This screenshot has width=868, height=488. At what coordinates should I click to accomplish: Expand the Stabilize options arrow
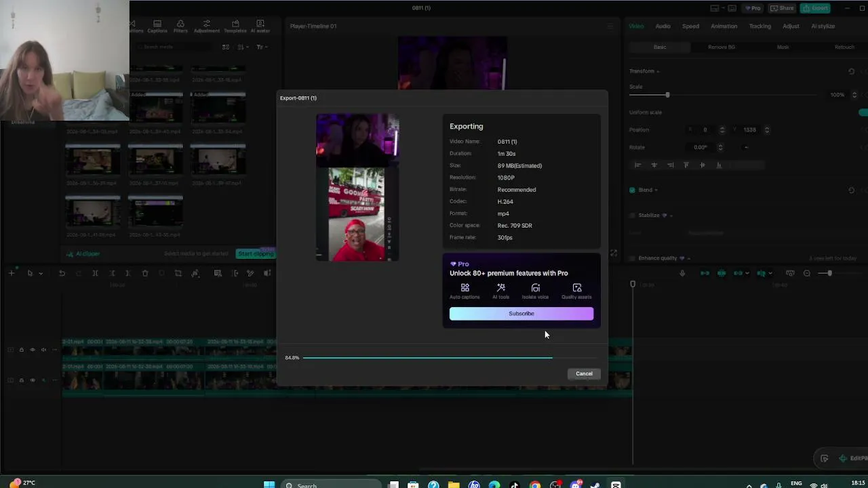[x=671, y=216]
